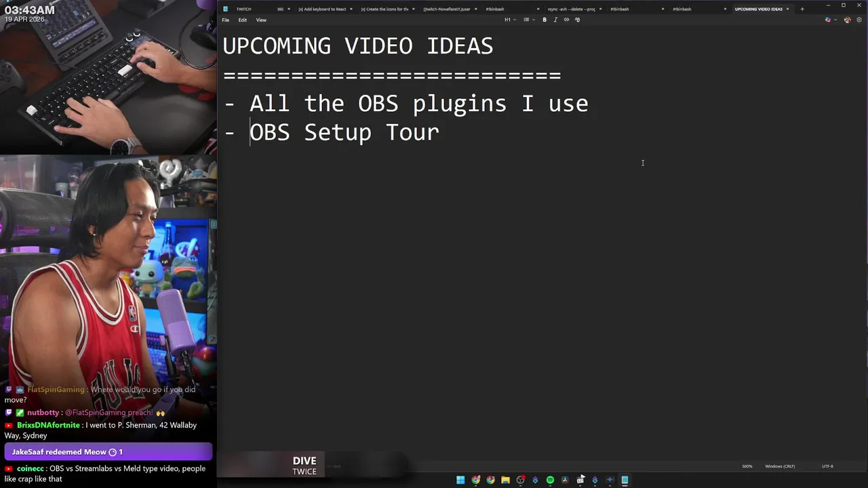Click the 03:43AM clock overlay
The width and height of the screenshot is (868, 488).
(30, 10)
